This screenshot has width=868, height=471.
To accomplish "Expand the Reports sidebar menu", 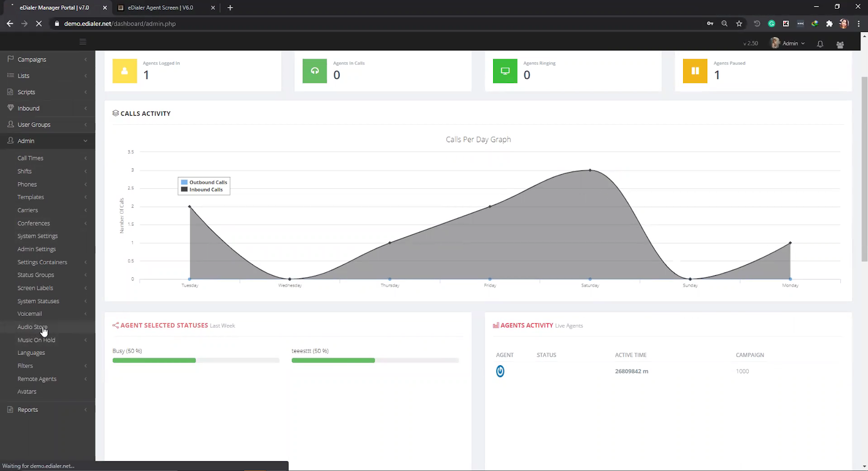I will pyautogui.click(x=48, y=410).
